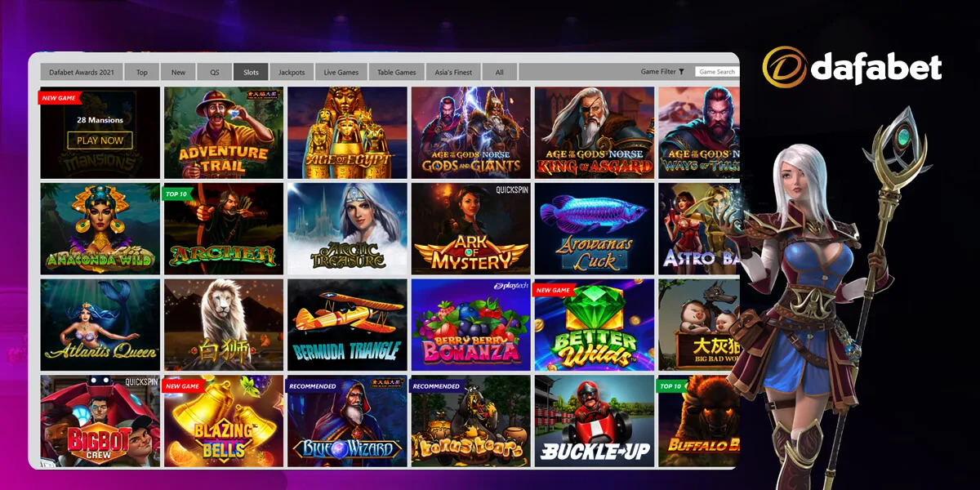The height and width of the screenshot is (490, 980).
Task: Click the NEW GAME ribbon on Blazing Bells
Action: point(183,386)
